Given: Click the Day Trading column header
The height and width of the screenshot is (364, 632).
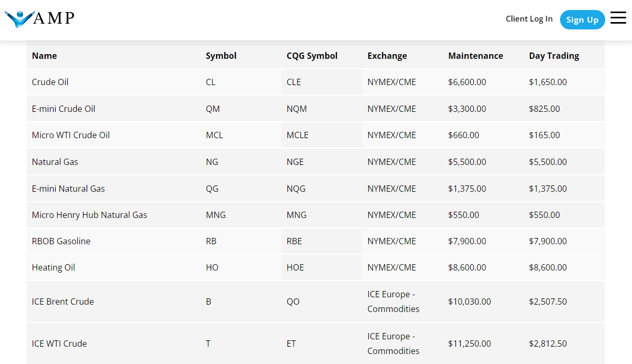Looking at the screenshot, I should [554, 56].
